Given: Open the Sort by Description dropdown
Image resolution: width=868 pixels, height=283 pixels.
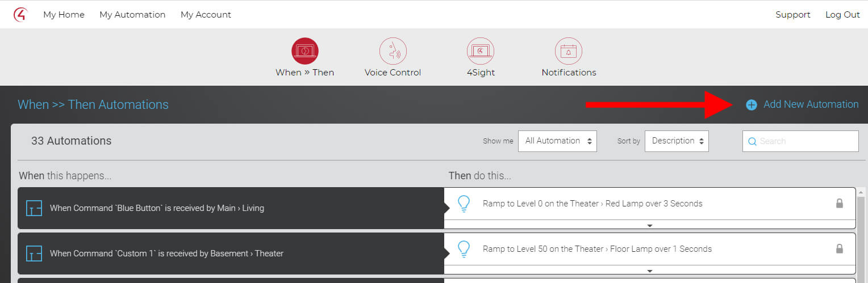Looking at the screenshot, I should (x=677, y=141).
